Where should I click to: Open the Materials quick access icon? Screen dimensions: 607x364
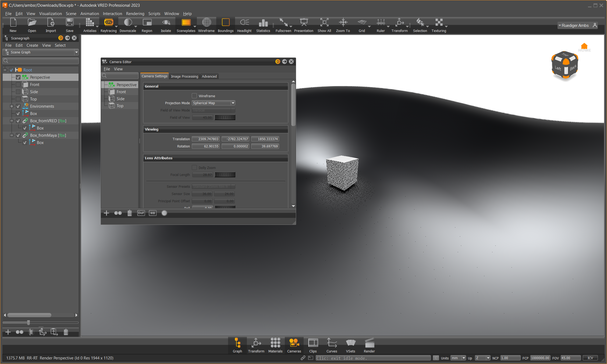pyautogui.click(x=275, y=343)
